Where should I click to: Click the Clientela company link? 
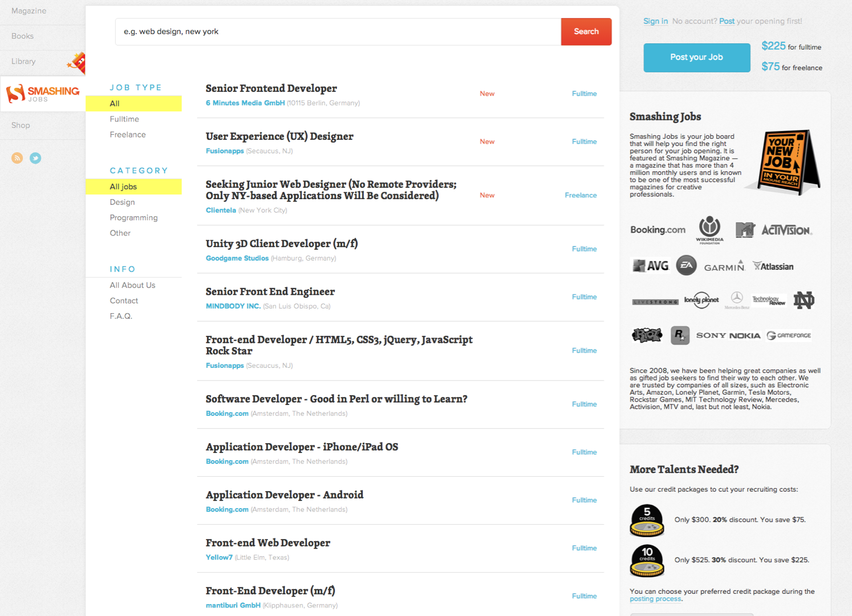click(221, 210)
